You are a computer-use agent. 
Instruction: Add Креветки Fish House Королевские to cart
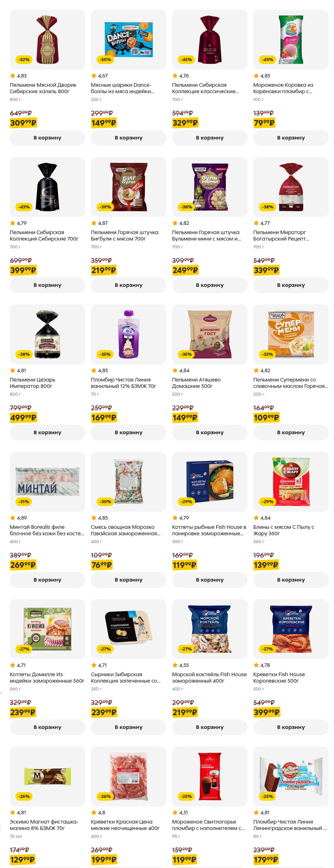(x=291, y=727)
